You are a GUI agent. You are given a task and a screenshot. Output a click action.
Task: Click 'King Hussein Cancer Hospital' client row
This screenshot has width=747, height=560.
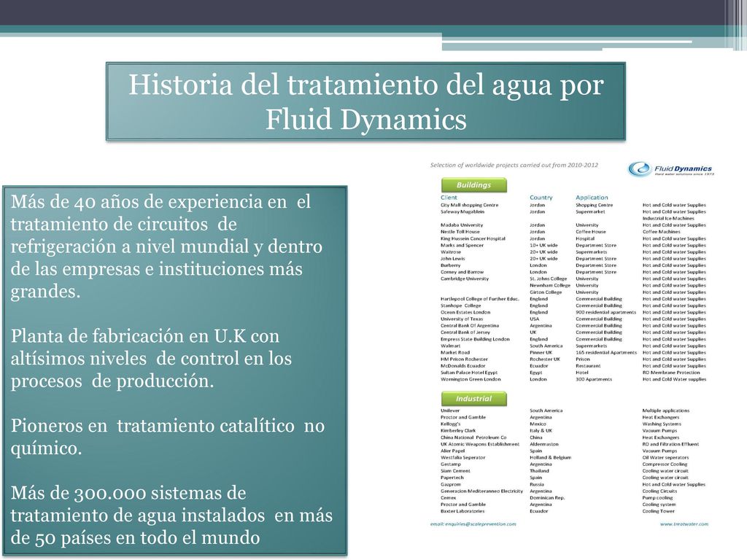[x=473, y=238]
